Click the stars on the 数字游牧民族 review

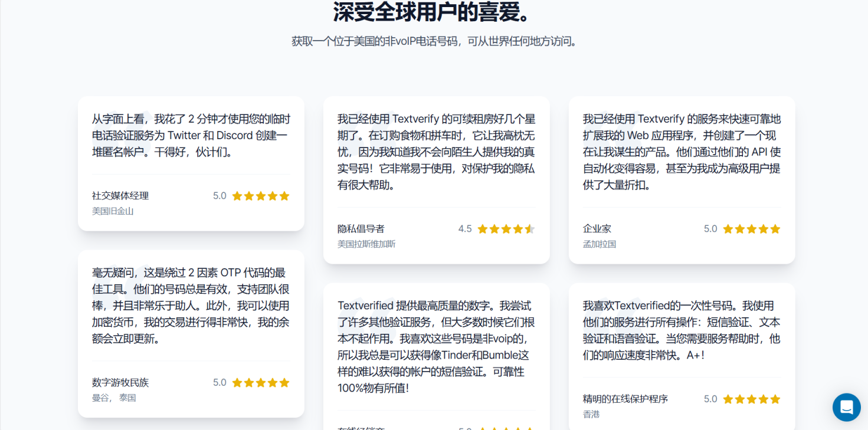[261, 382]
